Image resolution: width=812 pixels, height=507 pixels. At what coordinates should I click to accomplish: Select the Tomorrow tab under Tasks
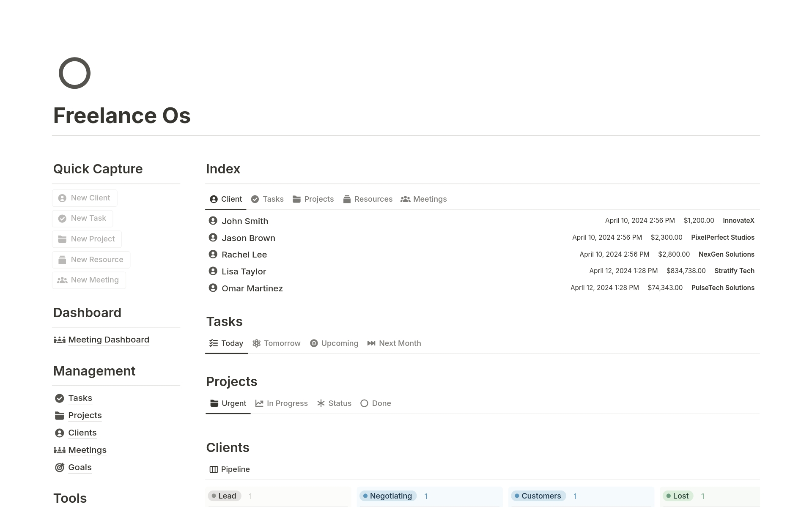click(277, 343)
